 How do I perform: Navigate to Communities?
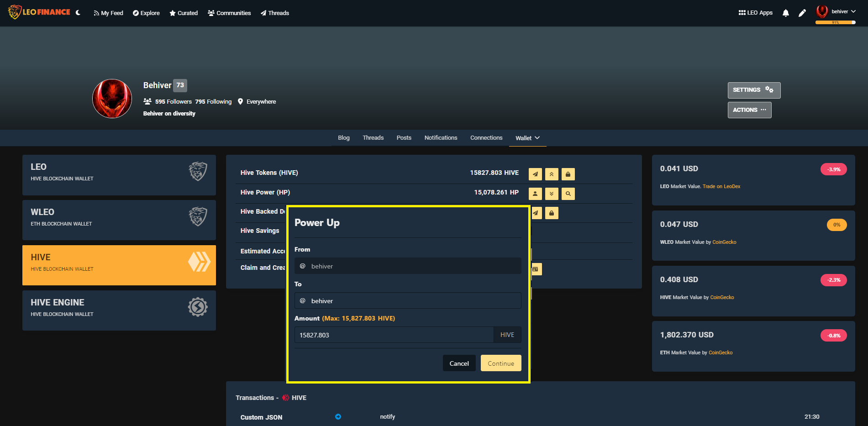pyautogui.click(x=229, y=13)
